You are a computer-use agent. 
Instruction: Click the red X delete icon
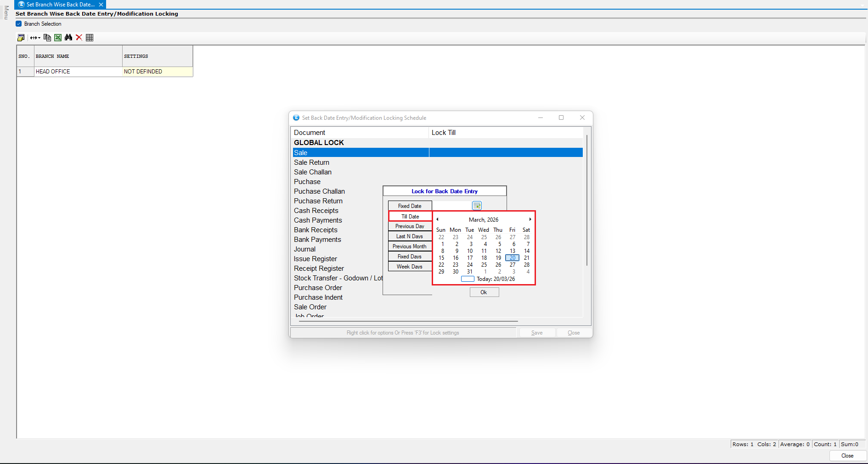pos(79,38)
